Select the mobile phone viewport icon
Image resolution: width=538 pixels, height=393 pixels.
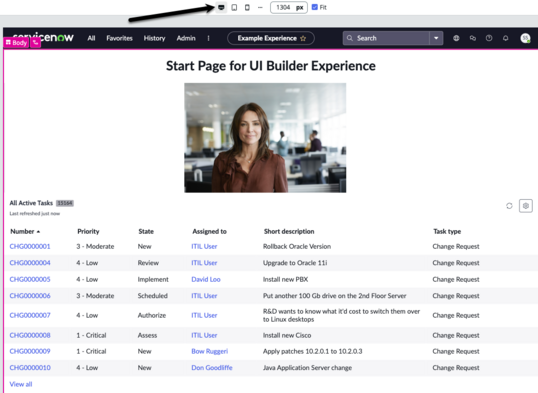pos(247,7)
